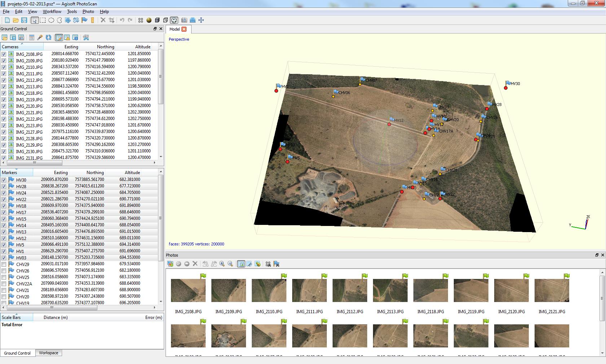Screen dimensions: 606x364
Task: Click the Reset View icon
Action: [201, 20]
